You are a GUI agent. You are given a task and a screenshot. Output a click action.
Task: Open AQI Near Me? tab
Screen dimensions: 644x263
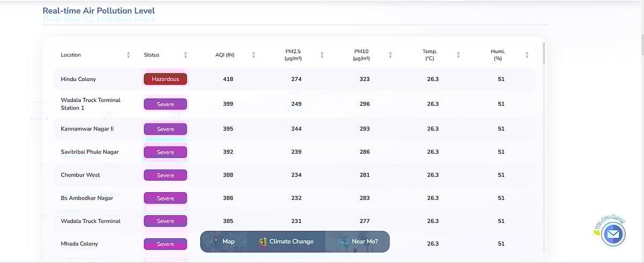358,242
